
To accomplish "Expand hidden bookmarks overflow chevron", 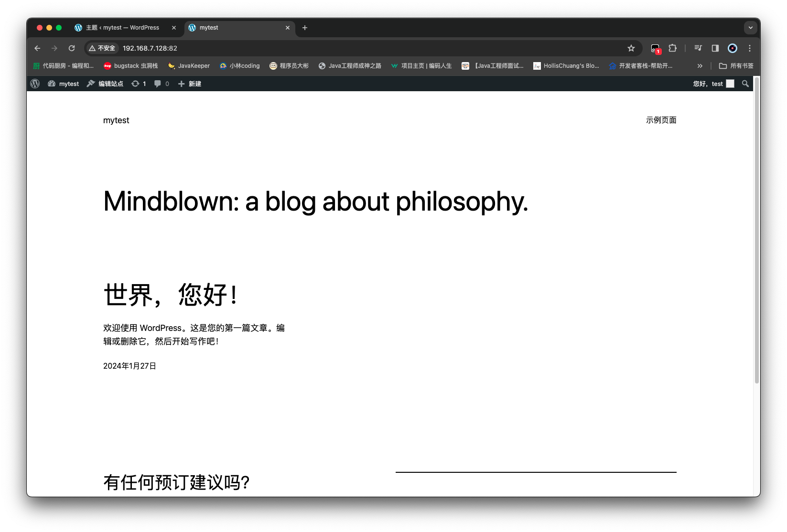I will click(x=700, y=66).
